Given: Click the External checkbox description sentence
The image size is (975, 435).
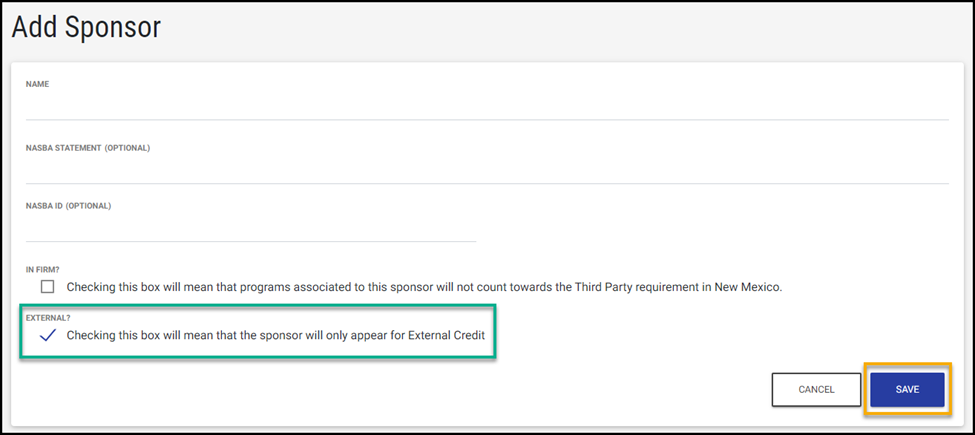Looking at the screenshot, I should (276, 336).
